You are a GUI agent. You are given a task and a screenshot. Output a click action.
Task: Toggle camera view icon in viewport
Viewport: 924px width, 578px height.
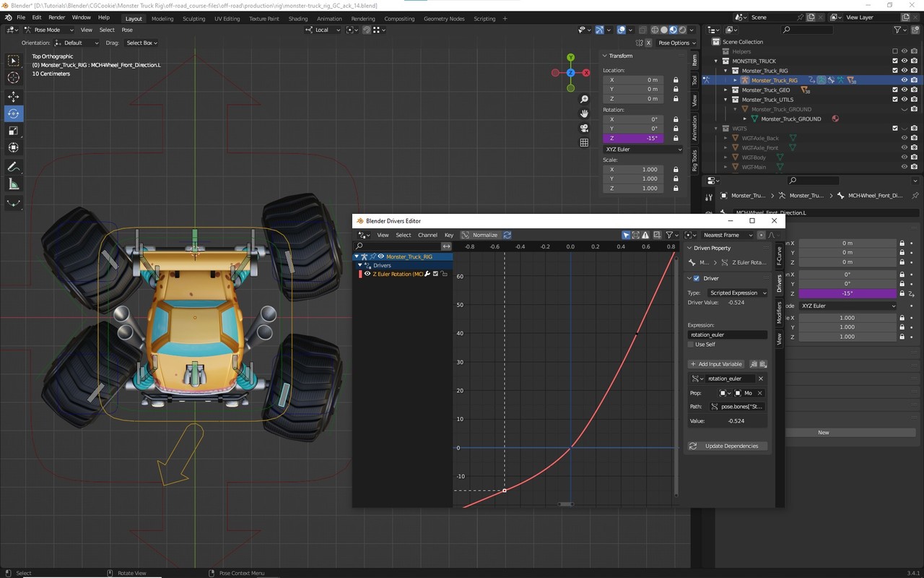[x=584, y=128]
